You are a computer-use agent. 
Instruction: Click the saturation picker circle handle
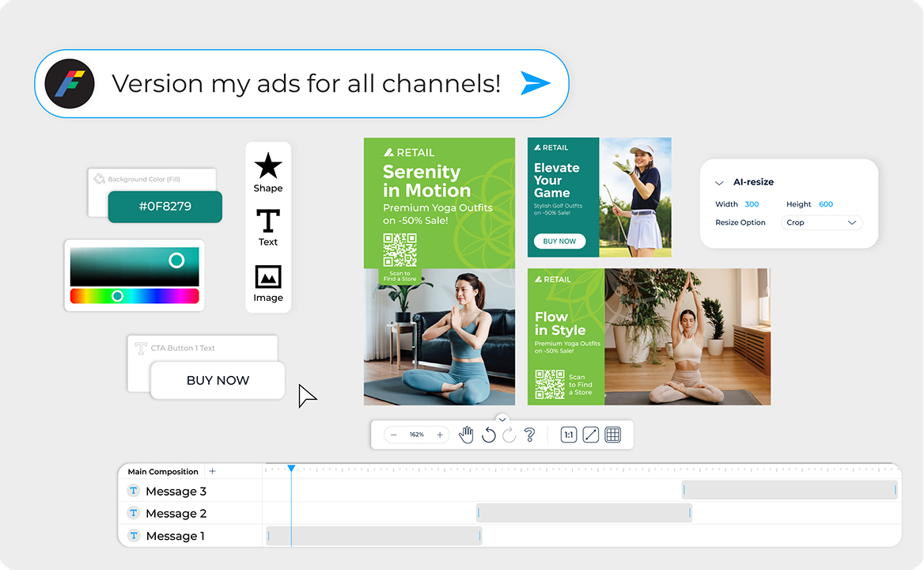(x=176, y=260)
